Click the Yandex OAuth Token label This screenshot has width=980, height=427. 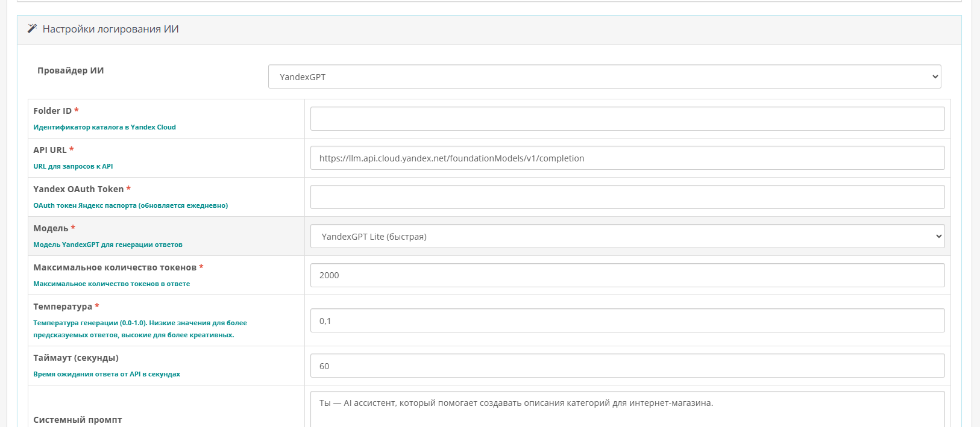coord(78,189)
